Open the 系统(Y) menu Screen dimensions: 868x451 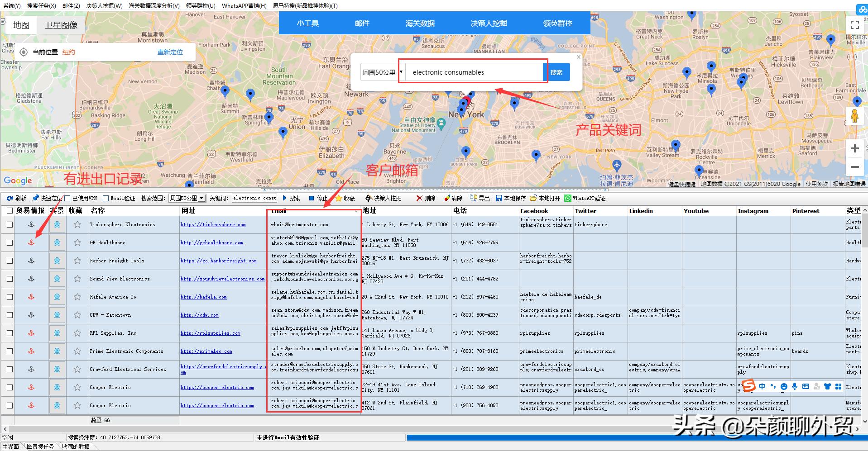12,6
